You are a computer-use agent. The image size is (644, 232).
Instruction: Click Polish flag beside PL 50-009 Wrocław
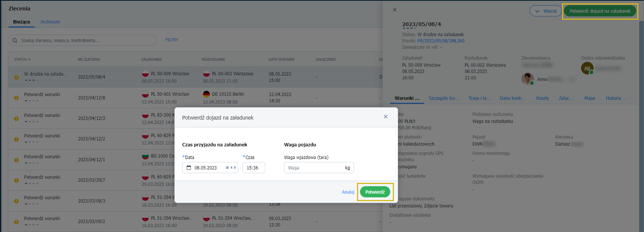coord(145,74)
